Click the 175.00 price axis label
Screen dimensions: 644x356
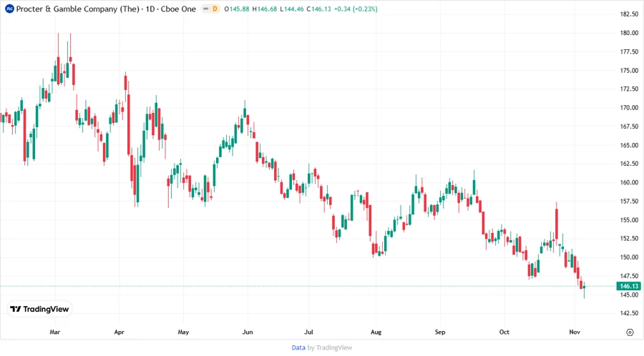click(629, 70)
